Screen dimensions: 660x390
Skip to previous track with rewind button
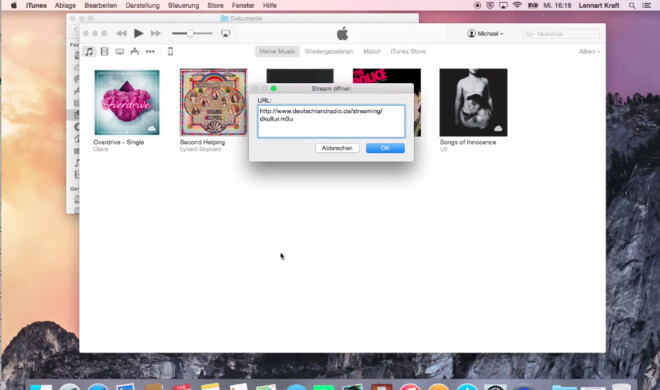coord(121,33)
